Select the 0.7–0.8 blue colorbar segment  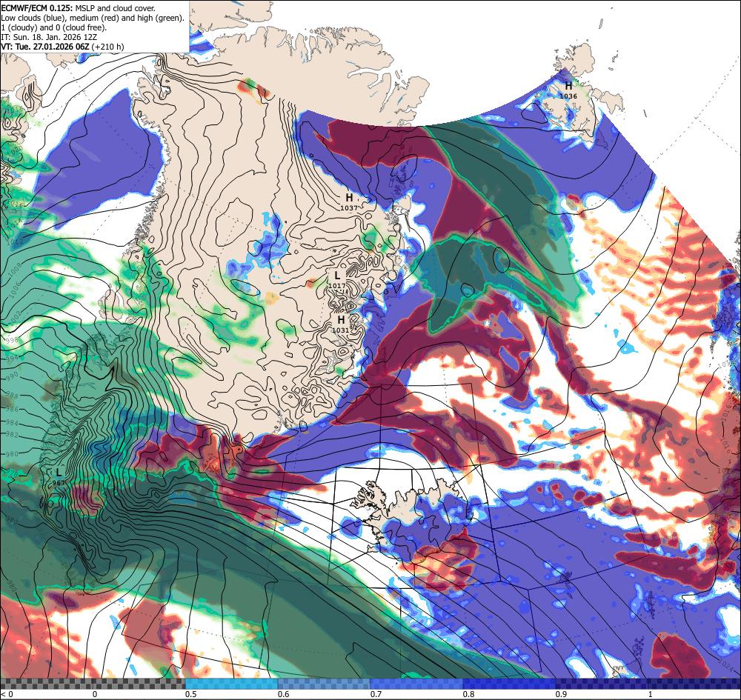416,684
